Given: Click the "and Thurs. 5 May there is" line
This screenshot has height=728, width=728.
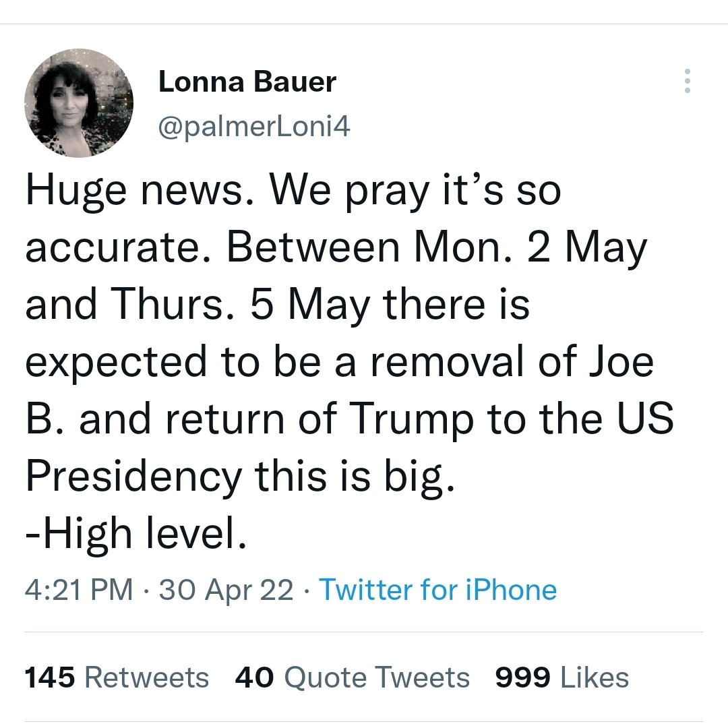Looking at the screenshot, I should coord(277,305).
